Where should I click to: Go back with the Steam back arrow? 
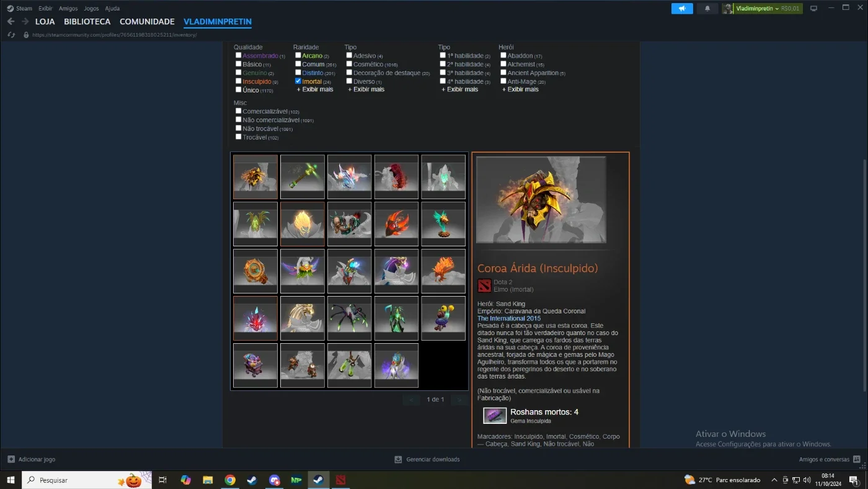click(x=11, y=22)
